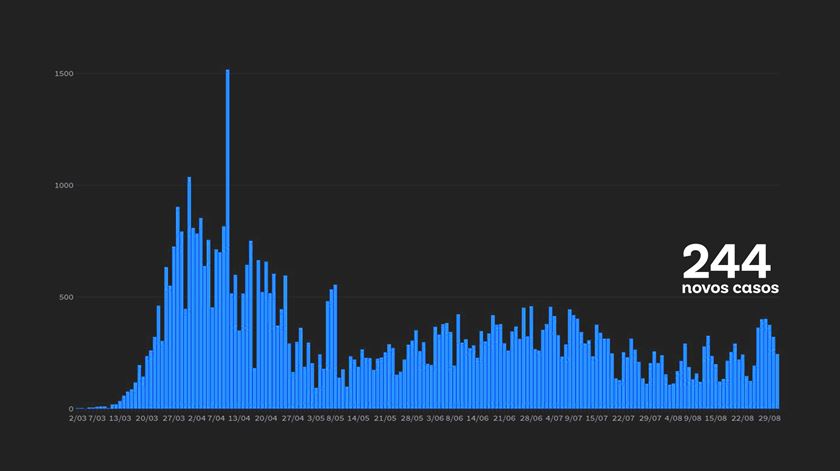
Task: Click the 3/05 date label
Action: point(316,418)
